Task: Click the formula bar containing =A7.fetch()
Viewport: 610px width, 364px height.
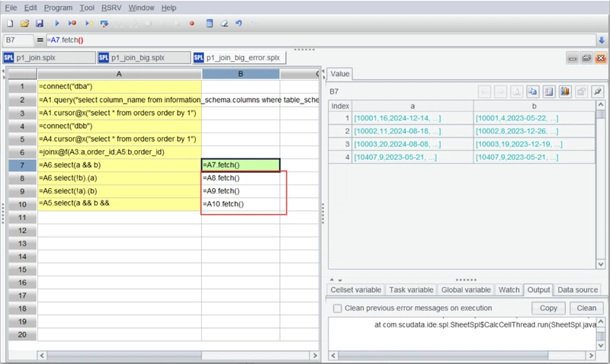Action: (320, 40)
